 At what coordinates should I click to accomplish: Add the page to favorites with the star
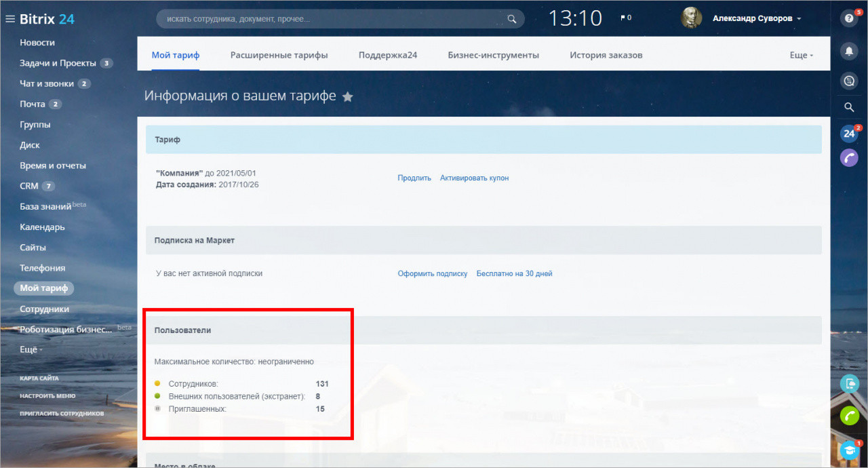point(348,96)
